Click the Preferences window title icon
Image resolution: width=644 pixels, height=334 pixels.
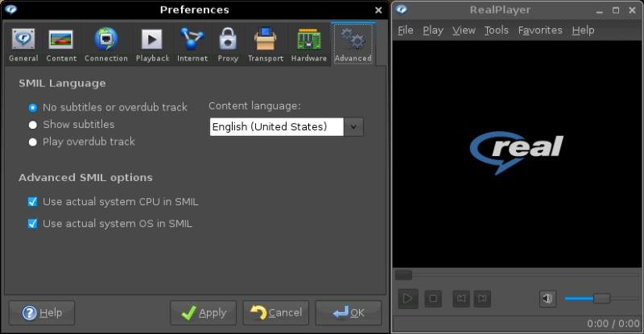(x=11, y=10)
